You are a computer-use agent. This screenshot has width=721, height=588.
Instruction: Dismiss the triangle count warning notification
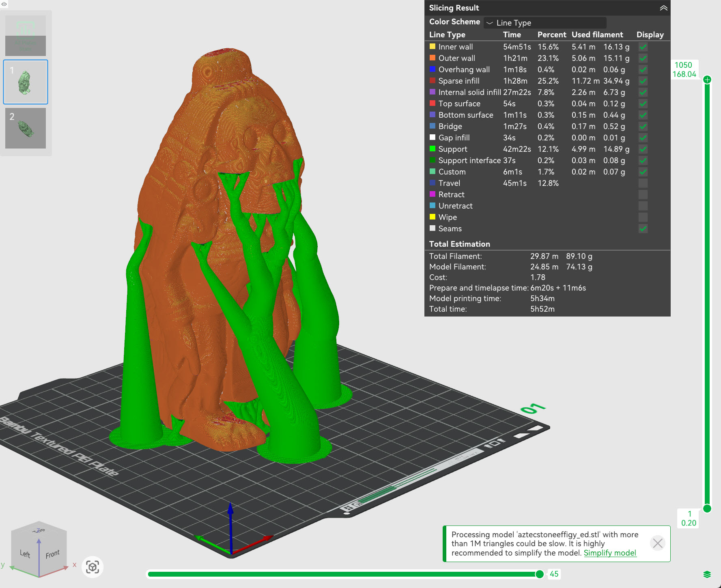[x=658, y=543]
